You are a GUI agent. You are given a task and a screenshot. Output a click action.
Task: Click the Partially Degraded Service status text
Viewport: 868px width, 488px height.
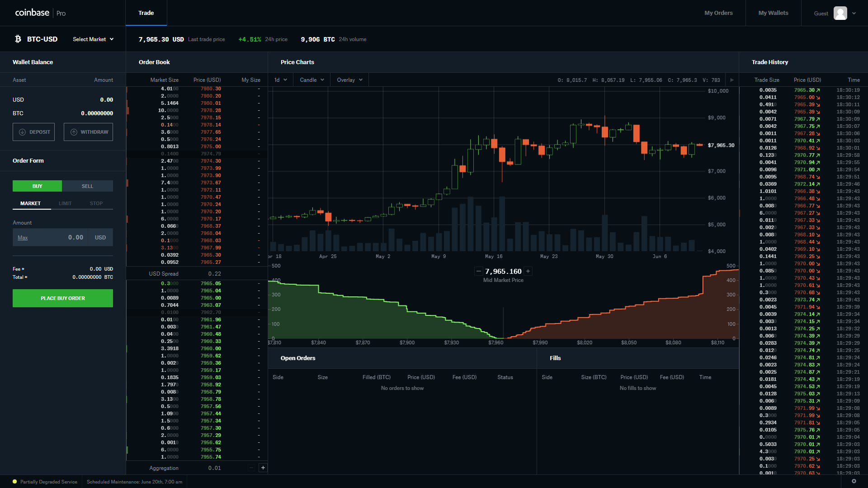(49, 482)
